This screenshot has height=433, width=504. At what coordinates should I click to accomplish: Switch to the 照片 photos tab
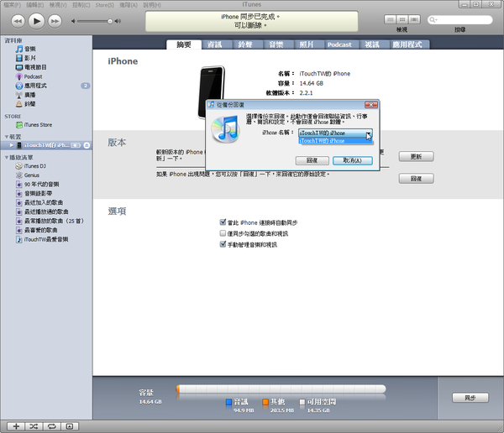point(307,44)
